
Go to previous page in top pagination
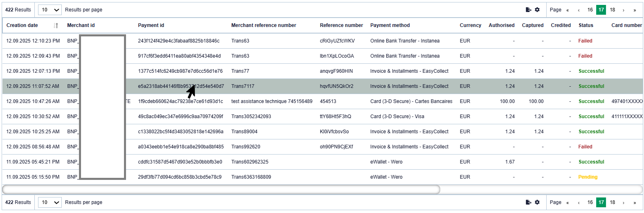pyautogui.click(x=579, y=10)
